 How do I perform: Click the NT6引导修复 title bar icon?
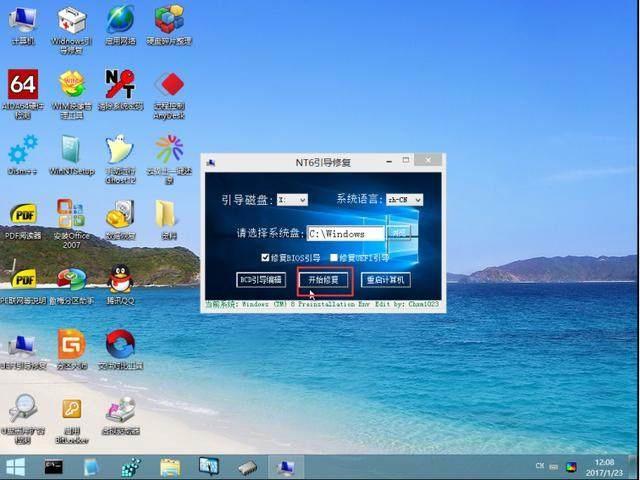(211, 162)
